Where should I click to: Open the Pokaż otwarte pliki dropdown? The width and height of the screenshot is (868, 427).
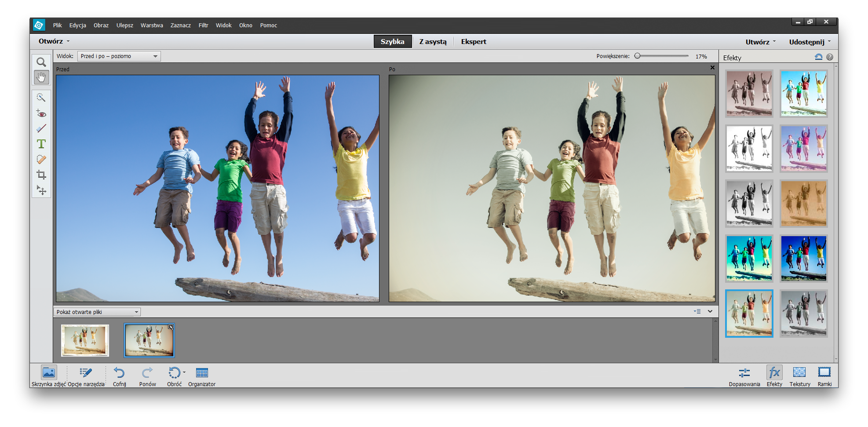[x=97, y=312]
